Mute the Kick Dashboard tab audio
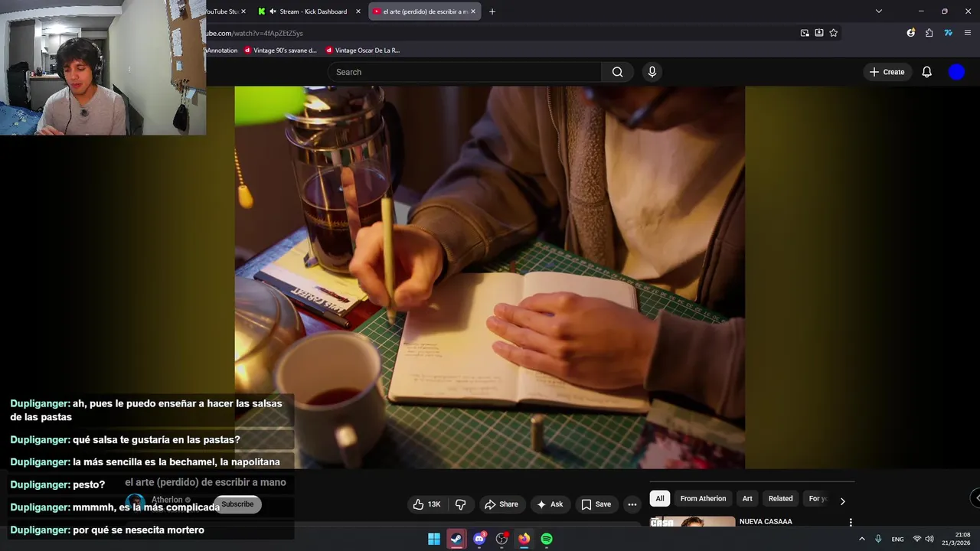The height and width of the screenshot is (551, 980). pos(273,11)
